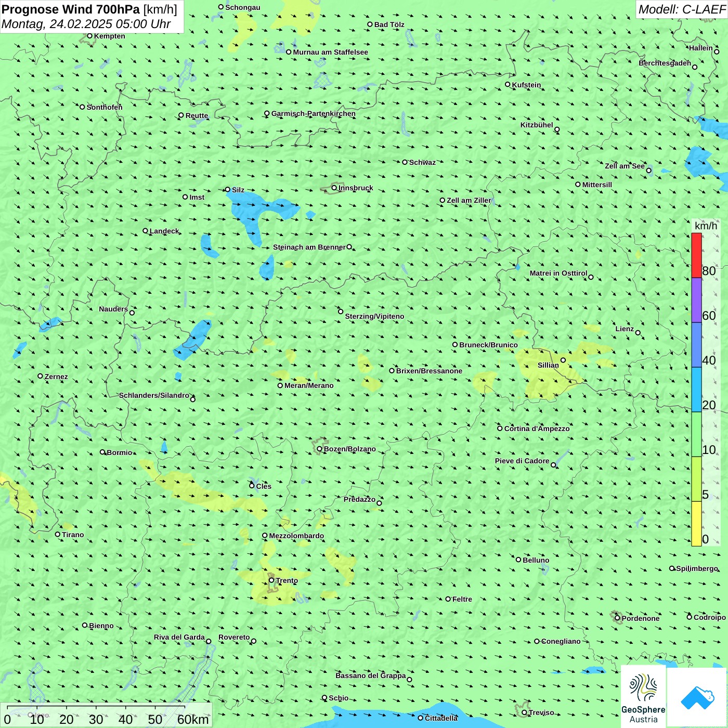The width and height of the screenshot is (728, 728).
Task: Click the Schio town label
Action: tap(339, 698)
